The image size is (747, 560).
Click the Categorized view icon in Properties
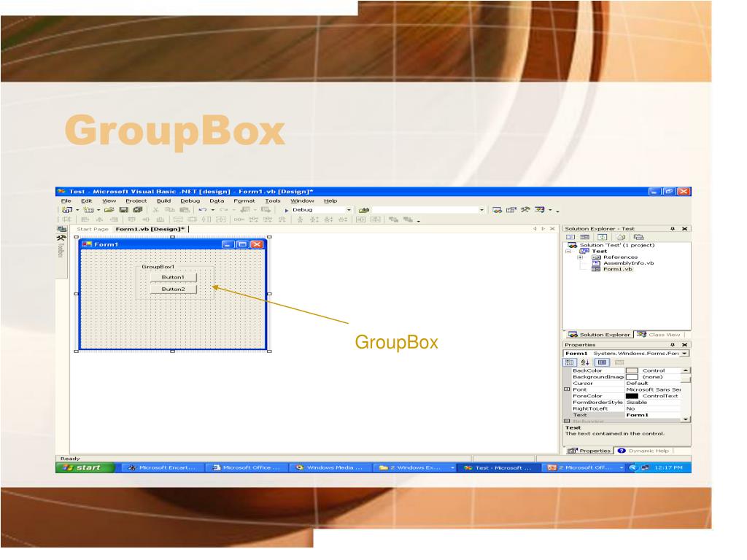click(569, 362)
